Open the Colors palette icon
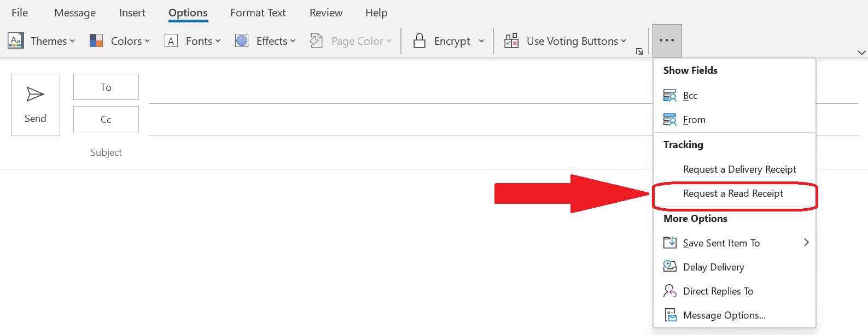The width and height of the screenshot is (868, 335). [x=96, y=41]
